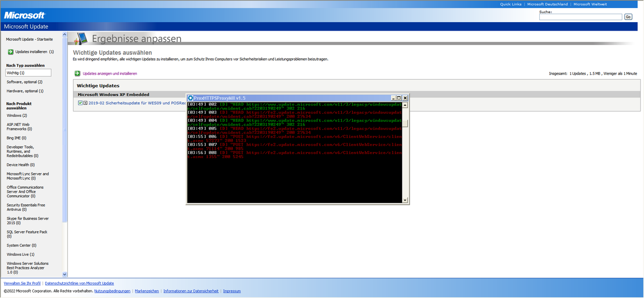Image resolution: width=644 pixels, height=298 pixels.
Task: Filter by System Center (0)
Action: pos(22,246)
